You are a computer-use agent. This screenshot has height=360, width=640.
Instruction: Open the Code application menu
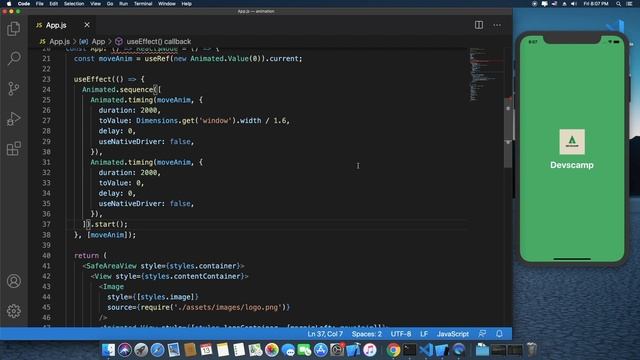(x=24, y=4)
